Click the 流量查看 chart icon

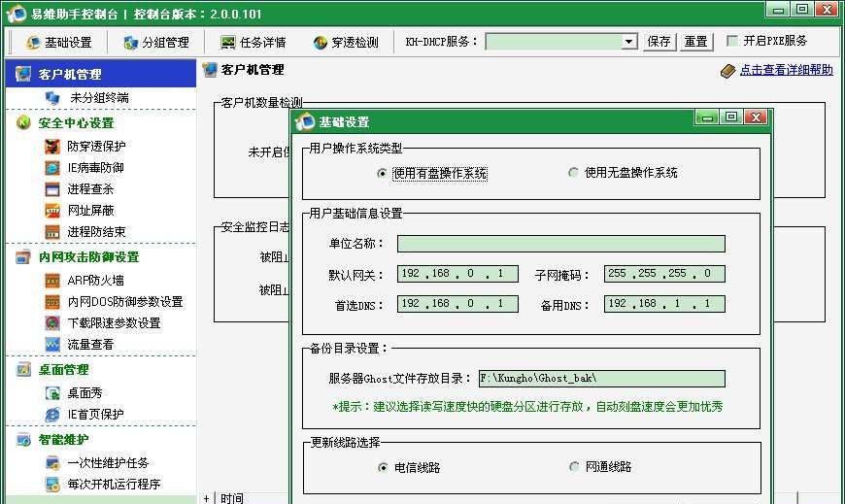[52, 345]
